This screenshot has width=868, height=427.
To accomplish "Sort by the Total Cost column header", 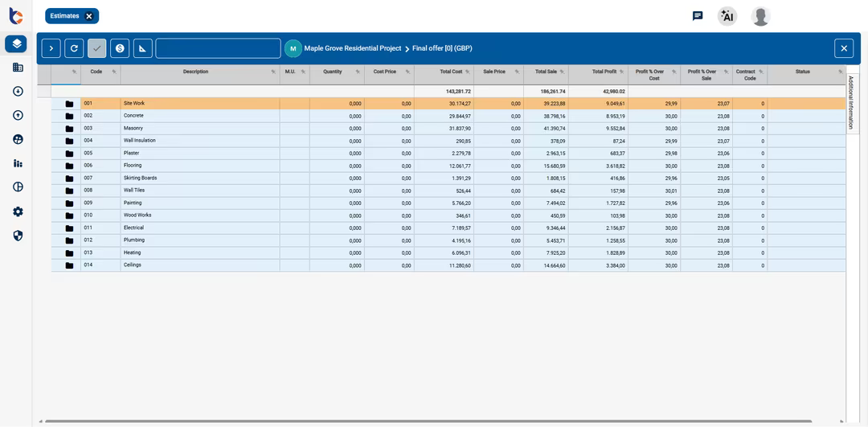I will [x=451, y=72].
